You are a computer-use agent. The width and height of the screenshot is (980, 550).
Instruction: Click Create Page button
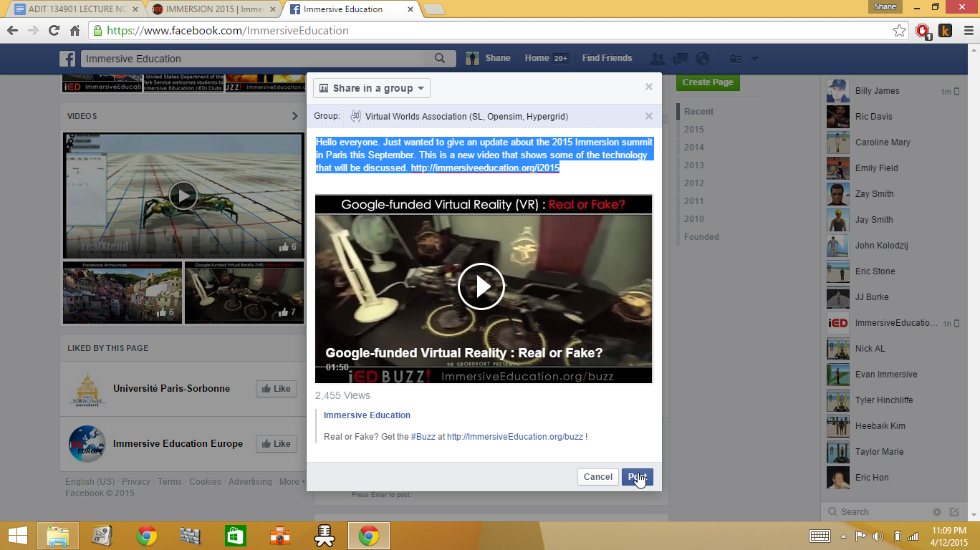pos(708,82)
